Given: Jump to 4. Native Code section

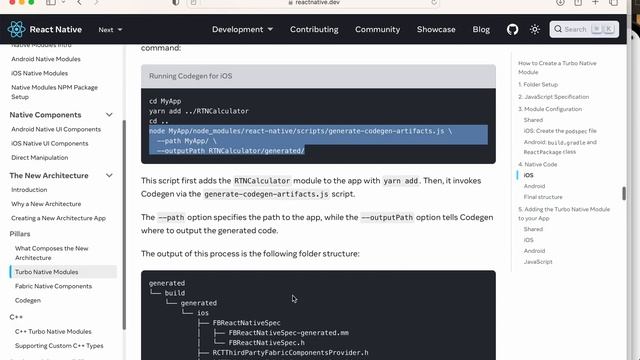Looking at the screenshot, I should point(537,164).
